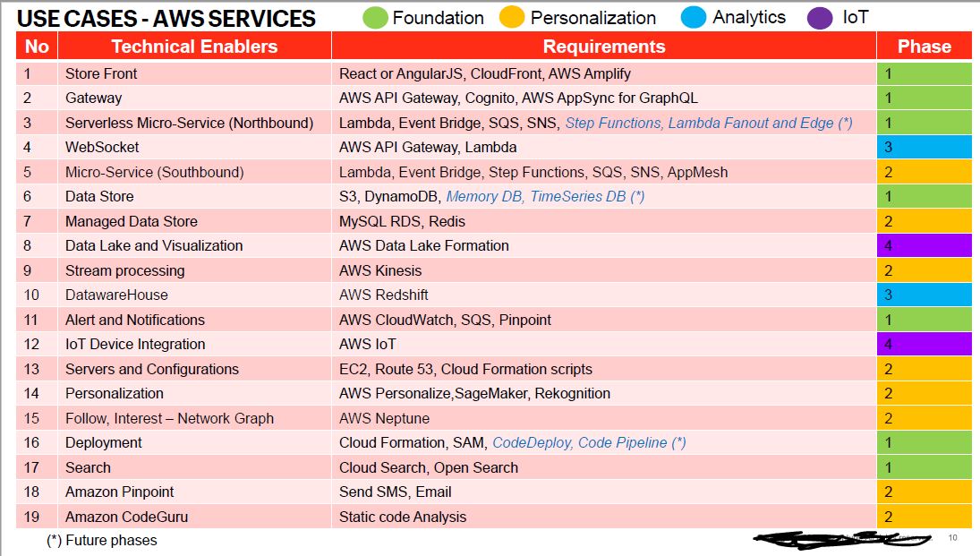Click the blue Analytics legend circle

pos(695,17)
